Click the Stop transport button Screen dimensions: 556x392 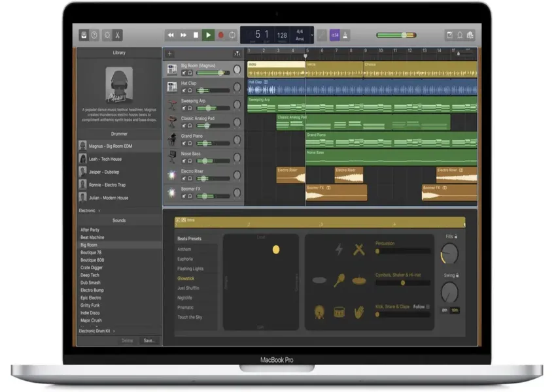coord(196,35)
